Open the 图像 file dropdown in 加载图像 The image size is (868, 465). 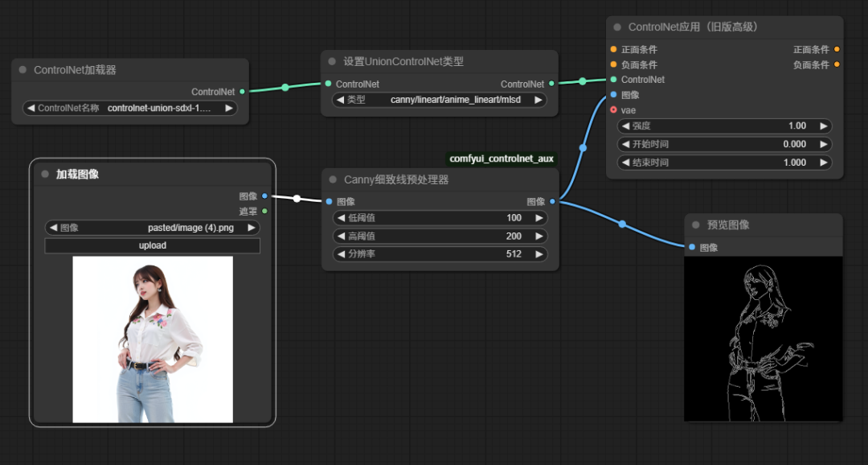(152, 228)
